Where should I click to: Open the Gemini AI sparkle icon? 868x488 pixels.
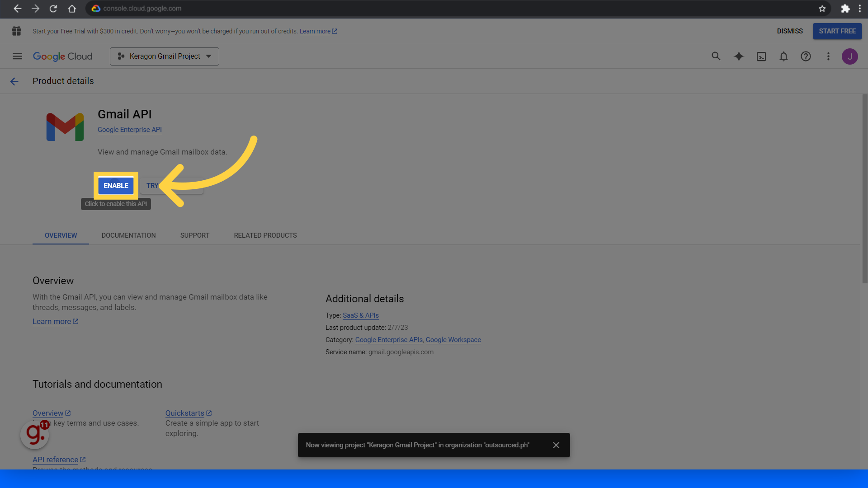[x=739, y=56]
